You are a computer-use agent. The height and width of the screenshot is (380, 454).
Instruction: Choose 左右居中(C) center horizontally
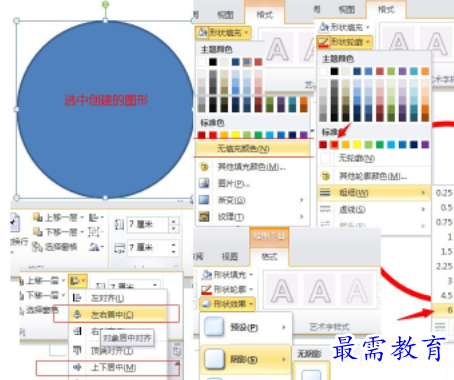[x=117, y=314]
